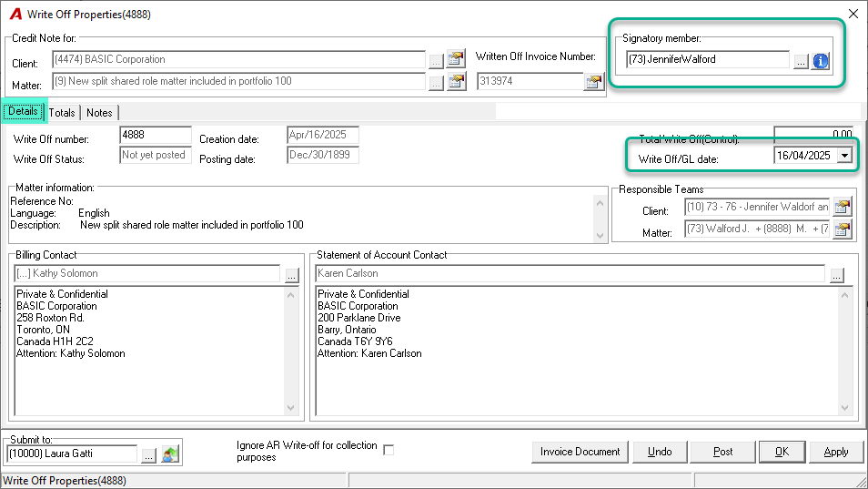Click the application logo in title bar
868x489 pixels.
[x=16, y=14]
